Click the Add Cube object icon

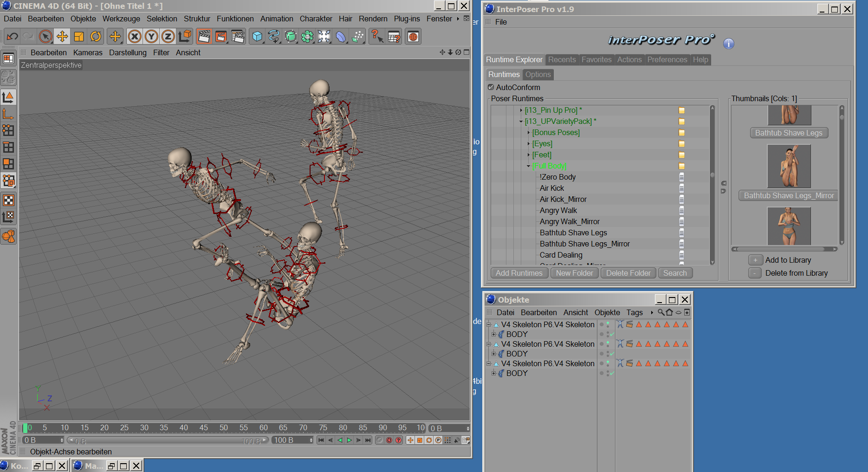point(257,36)
